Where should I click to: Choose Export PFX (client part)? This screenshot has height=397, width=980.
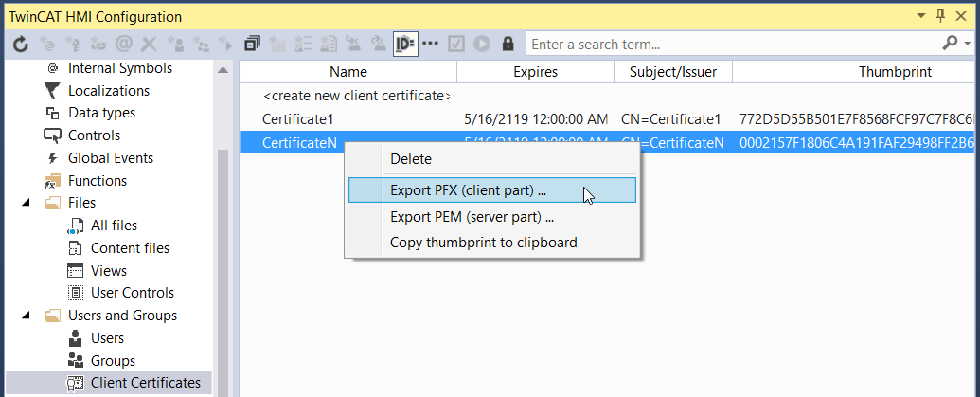tap(491, 190)
